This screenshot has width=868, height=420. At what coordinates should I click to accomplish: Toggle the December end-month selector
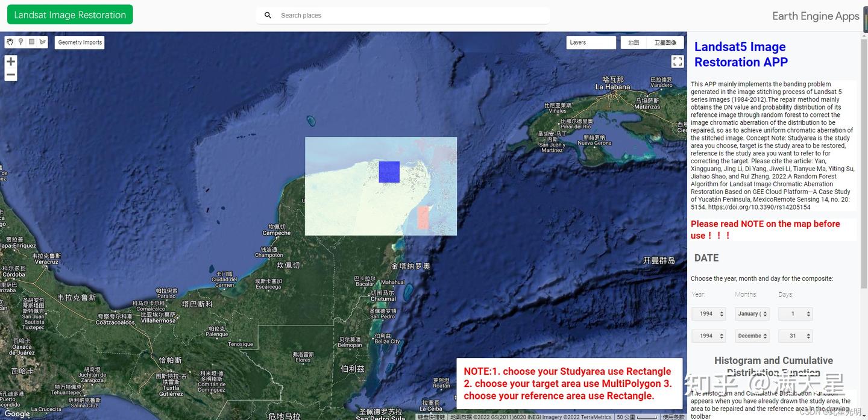click(x=752, y=336)
